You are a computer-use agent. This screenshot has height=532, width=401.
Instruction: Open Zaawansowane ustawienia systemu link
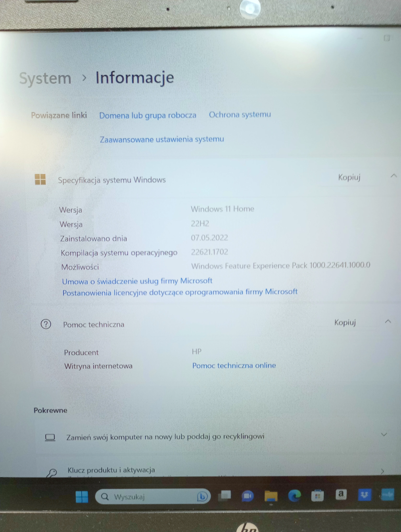coord(162,139)
